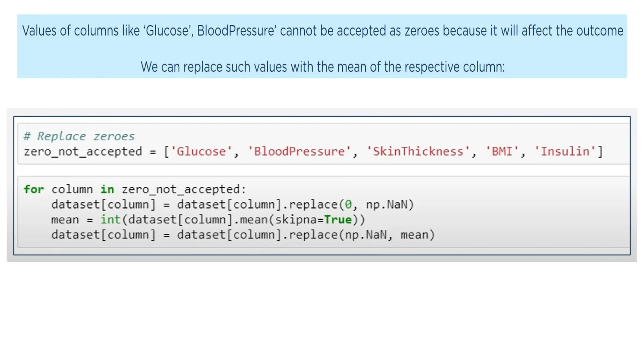Click '.mean(' method call in the code
The width and height of the screenshot is (644, 362).
click(254, 220)
